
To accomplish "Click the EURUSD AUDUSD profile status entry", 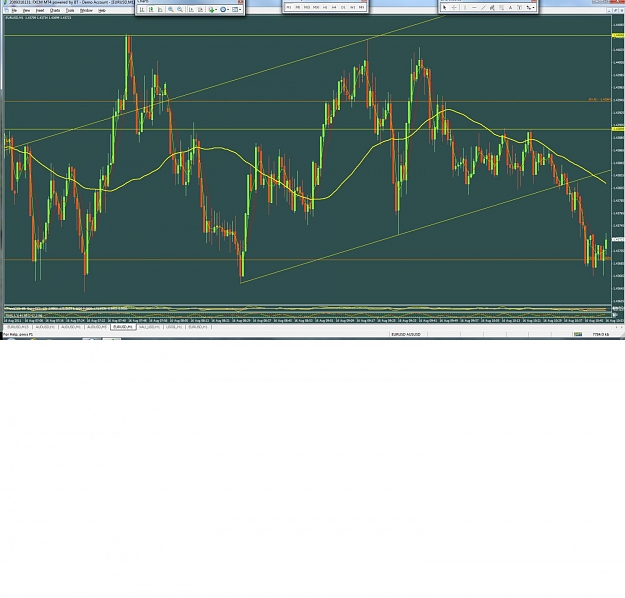I will point(406,334).
